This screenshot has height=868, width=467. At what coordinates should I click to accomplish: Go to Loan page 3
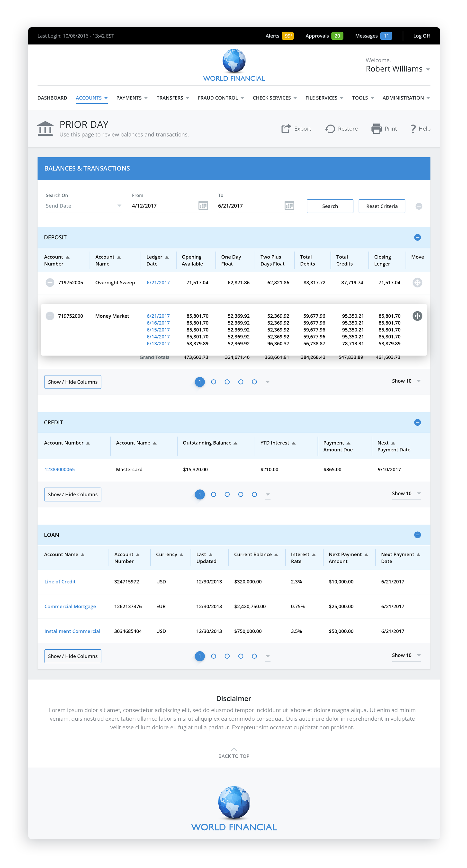227,656
